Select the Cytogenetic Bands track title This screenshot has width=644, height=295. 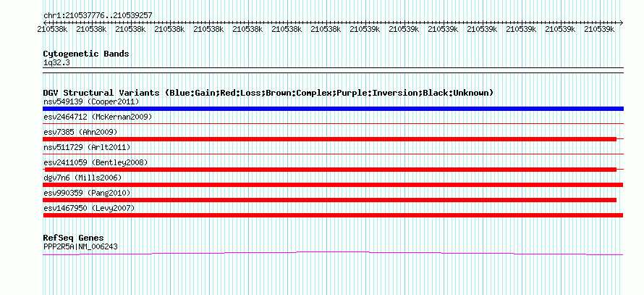click(86, 54)
